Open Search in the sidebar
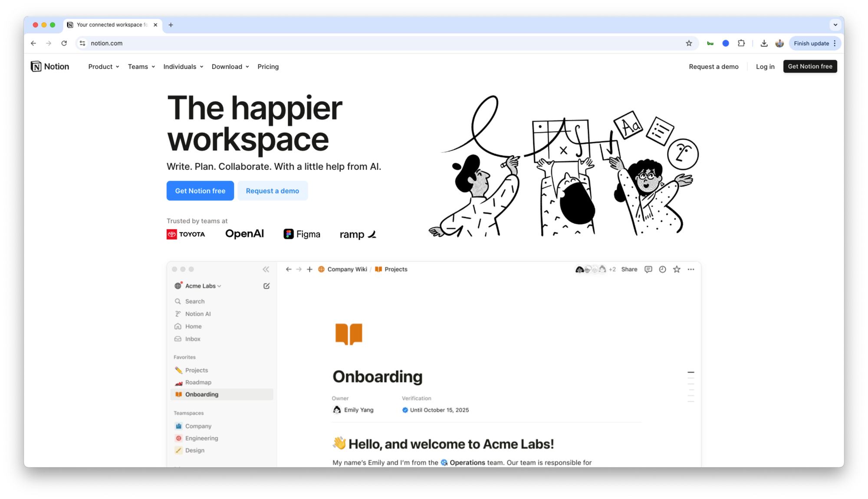This screenshot has width=868, height=499. point(222,301)
